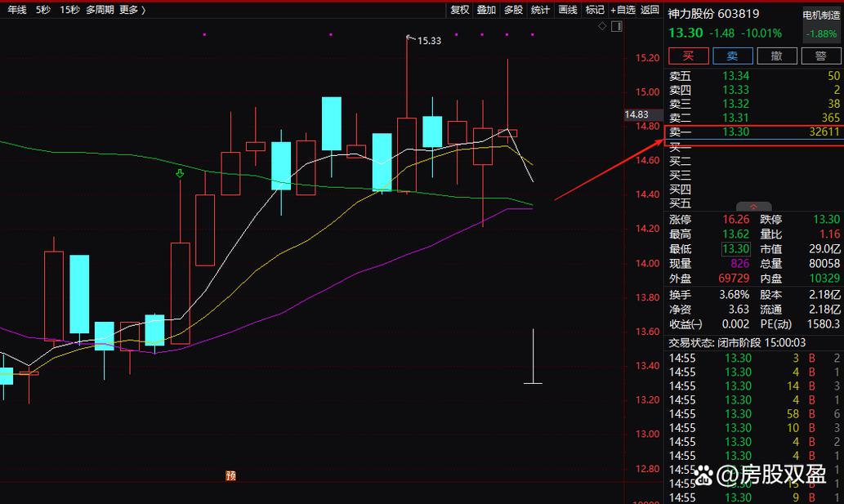Click the 内盘 value 10329
This screenshot has height=504, width=844.
tap(824, 278)
